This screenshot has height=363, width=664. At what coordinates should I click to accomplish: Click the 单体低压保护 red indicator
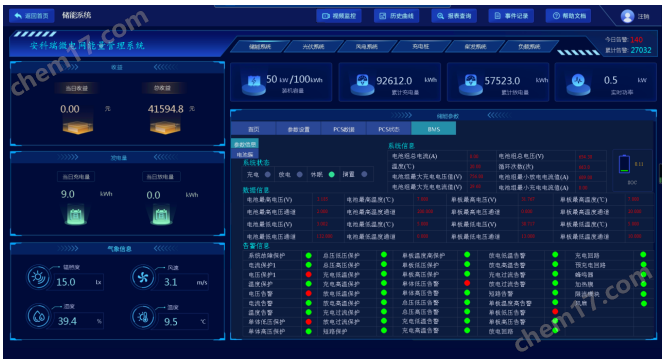(x=309, y=322)
